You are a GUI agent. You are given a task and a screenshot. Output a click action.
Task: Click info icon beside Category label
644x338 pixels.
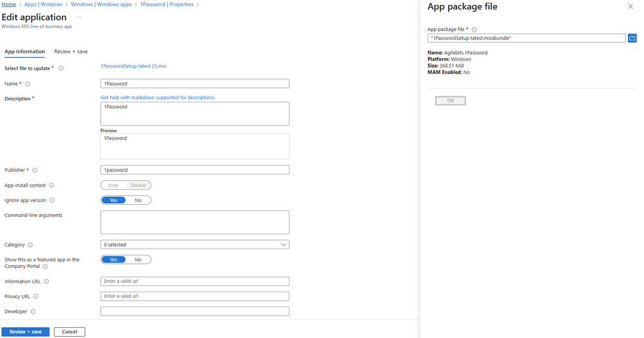click(30, 245)
